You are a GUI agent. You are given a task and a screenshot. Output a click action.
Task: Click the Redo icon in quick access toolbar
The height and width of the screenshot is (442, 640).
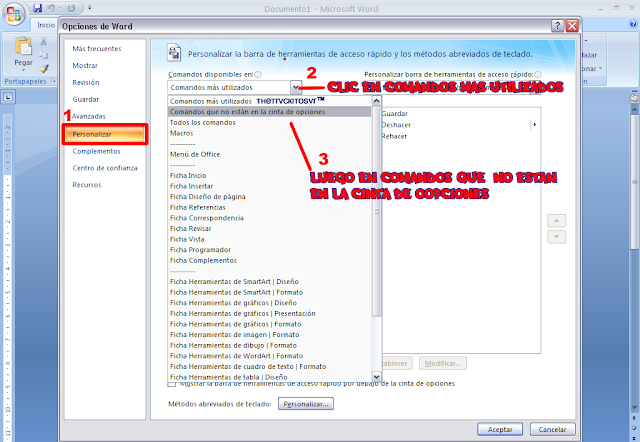[71, 8]
